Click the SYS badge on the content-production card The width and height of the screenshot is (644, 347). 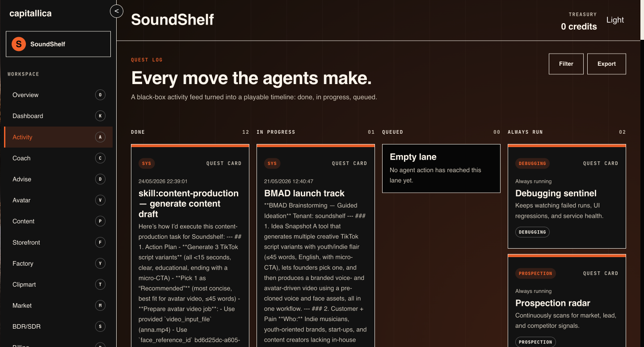(147, 164)
